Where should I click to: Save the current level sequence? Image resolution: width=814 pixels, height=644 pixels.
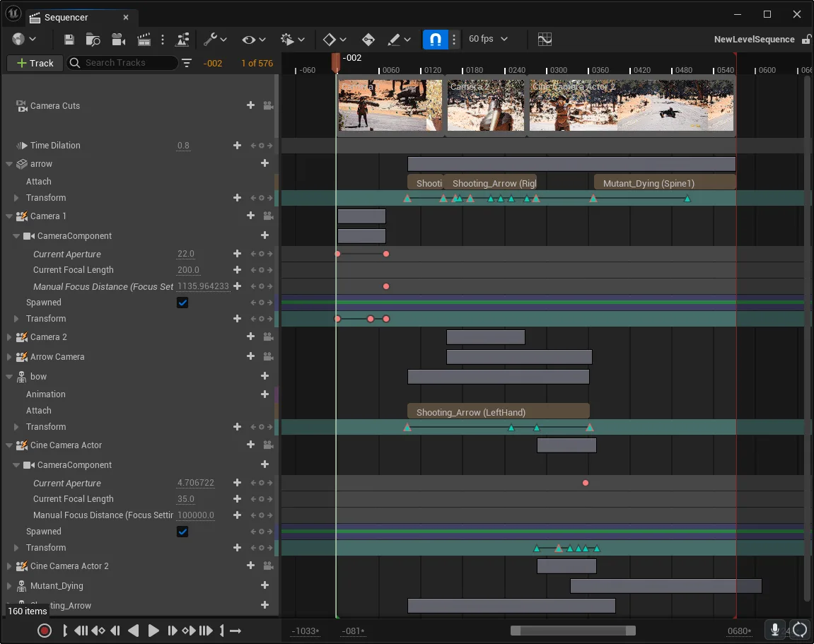69,40
